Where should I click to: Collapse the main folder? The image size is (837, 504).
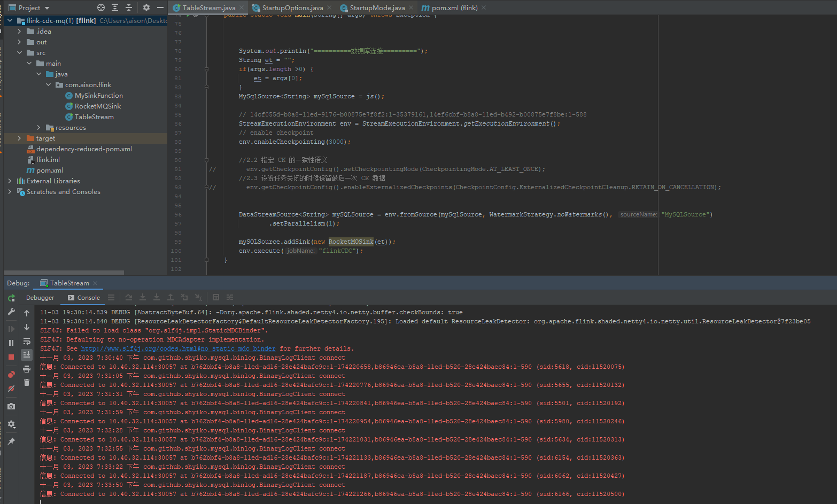pos(29,63)
